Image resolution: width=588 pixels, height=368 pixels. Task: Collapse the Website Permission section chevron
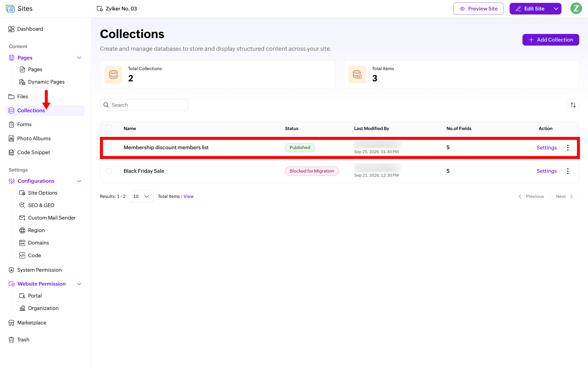pos(79,284)
